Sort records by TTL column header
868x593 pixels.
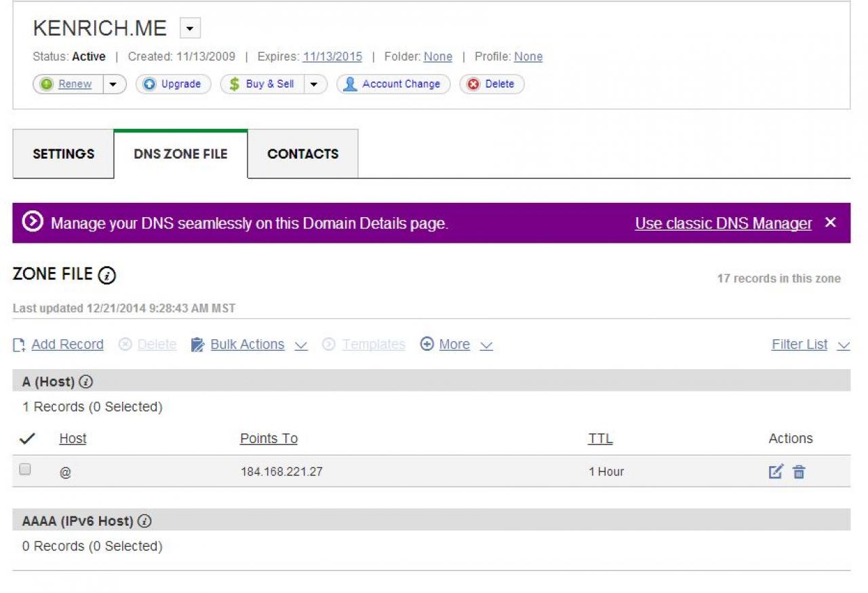[x=600, y=438]
